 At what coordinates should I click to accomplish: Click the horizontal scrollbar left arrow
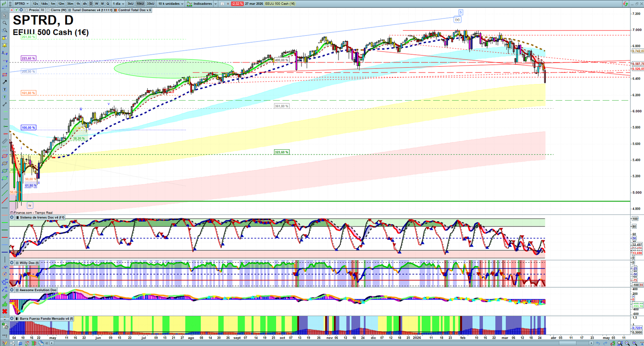[x=52, y=343]
